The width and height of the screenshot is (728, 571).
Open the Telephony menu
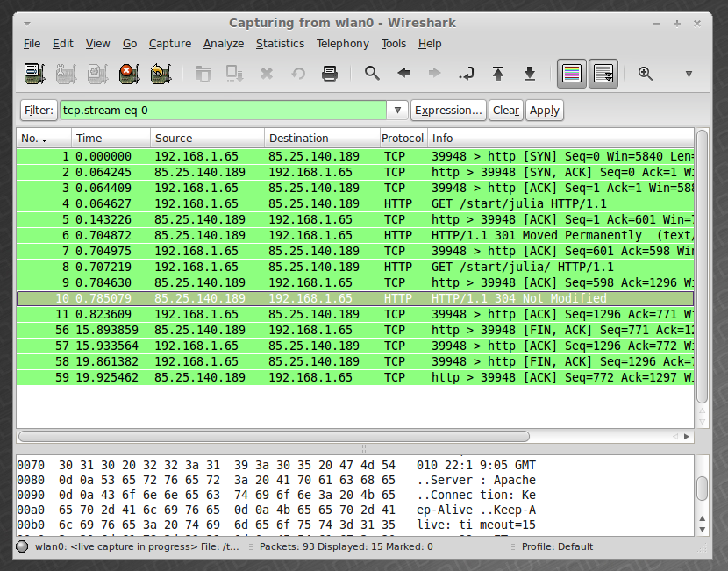click(x=343, y=44)
